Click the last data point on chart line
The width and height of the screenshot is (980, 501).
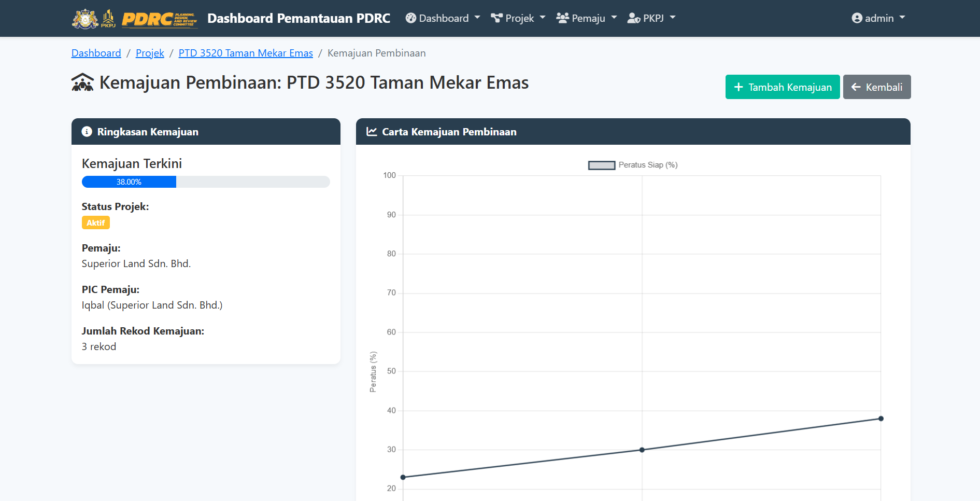pos(880,419)
